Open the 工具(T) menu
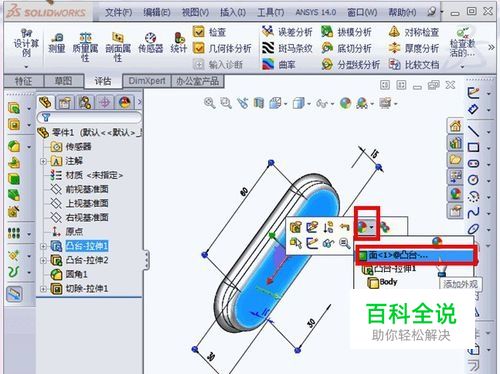This screenshot has width=500, height=374. tap(270, 13)
